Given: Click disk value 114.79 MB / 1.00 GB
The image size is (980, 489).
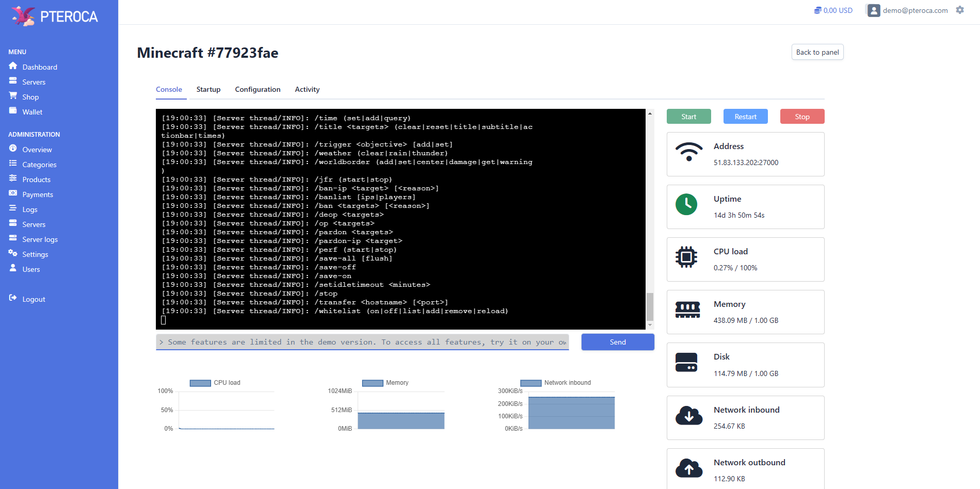Looking at the screenshot, I should 746,373.
